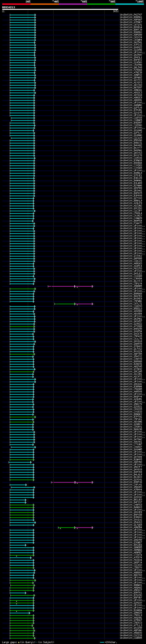Open hit UniRef100_C6T1V1

[x=131, y=25]
